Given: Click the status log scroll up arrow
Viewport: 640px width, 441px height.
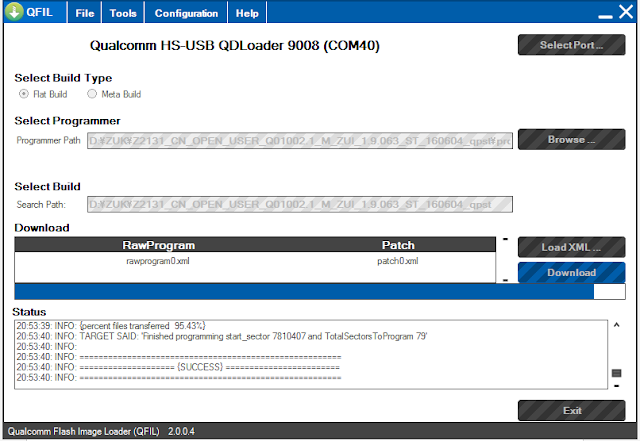Looking at the screenshot, I should tap(616, 325).
